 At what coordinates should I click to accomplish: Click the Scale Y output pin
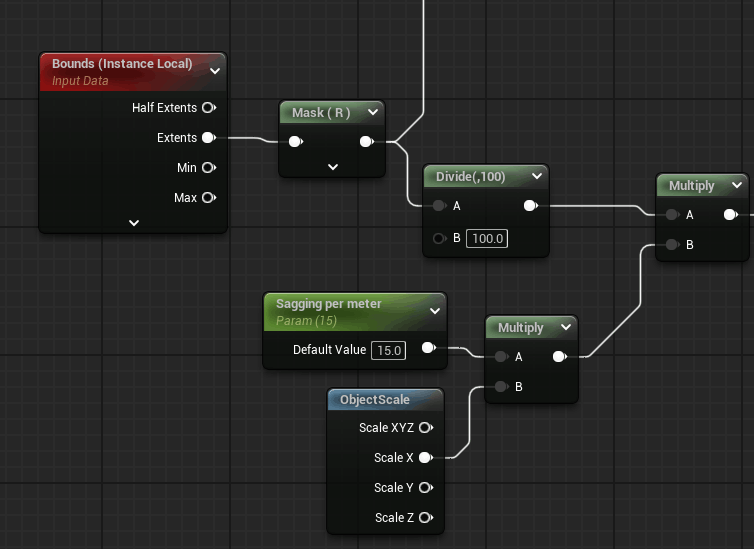click(x=426, y=487)
